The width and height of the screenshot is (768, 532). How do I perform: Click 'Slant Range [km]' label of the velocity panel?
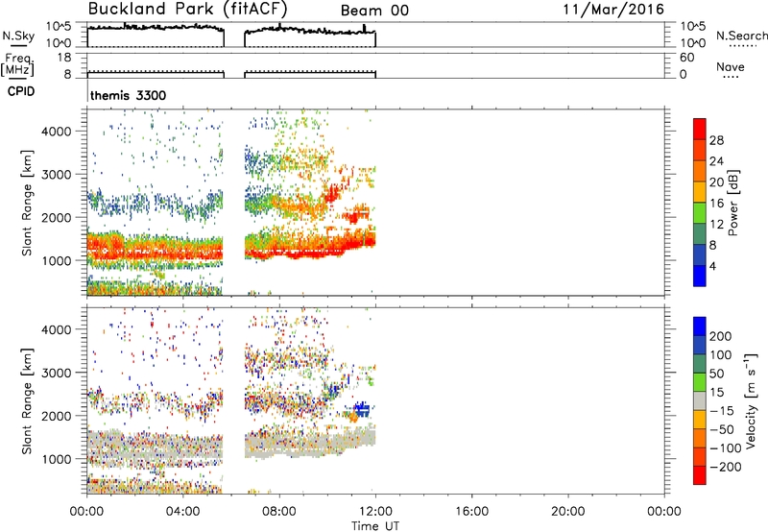pos(27,401)
